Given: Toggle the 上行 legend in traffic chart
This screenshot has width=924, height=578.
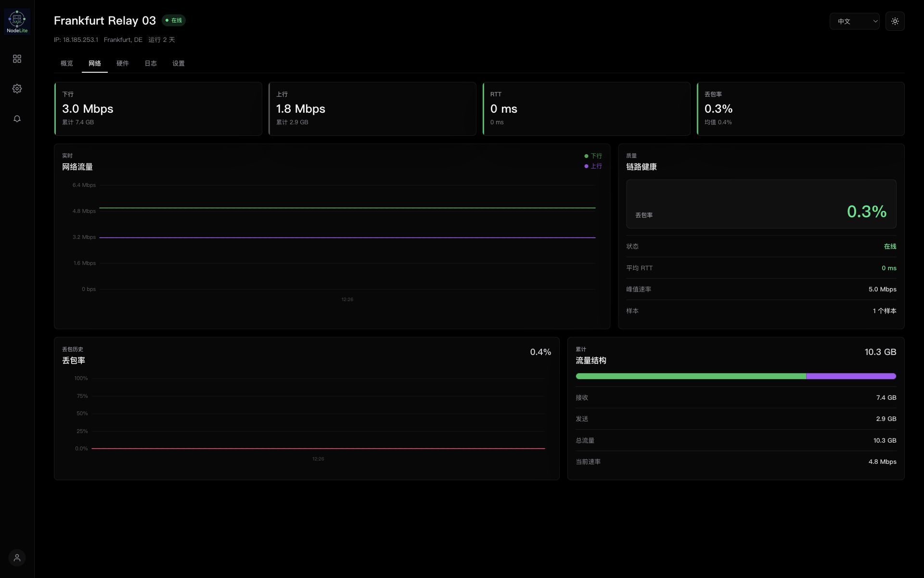Looking at the screenshot, I should 593,166.
